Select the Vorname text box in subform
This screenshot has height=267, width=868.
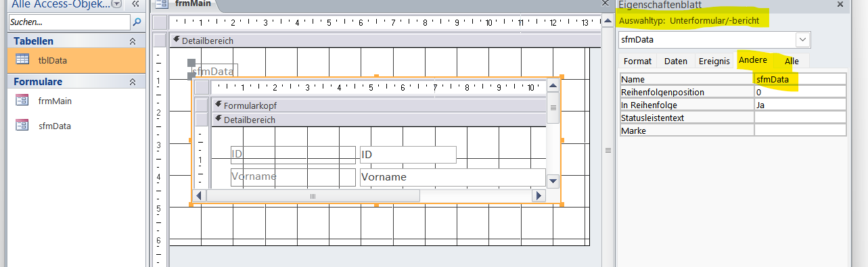(453, 177)
